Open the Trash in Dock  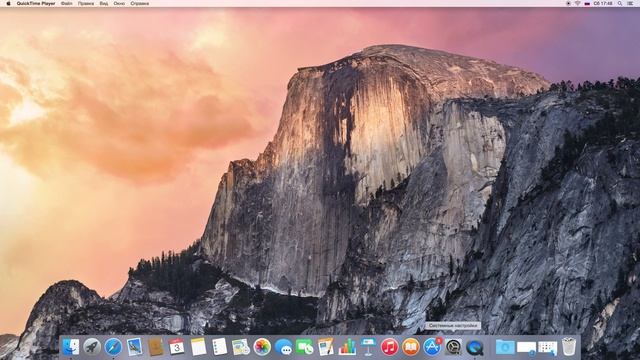tap(569, 347)
